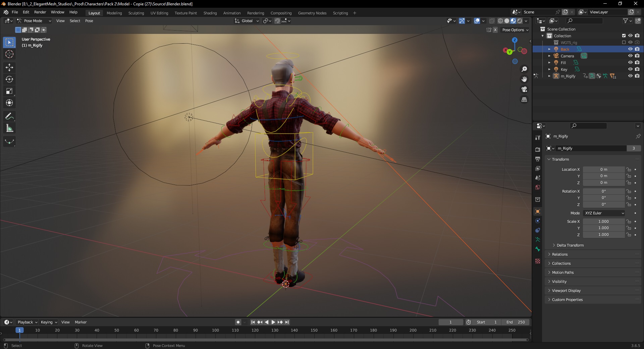Expand the Relations panel

(x=560, y=254)
